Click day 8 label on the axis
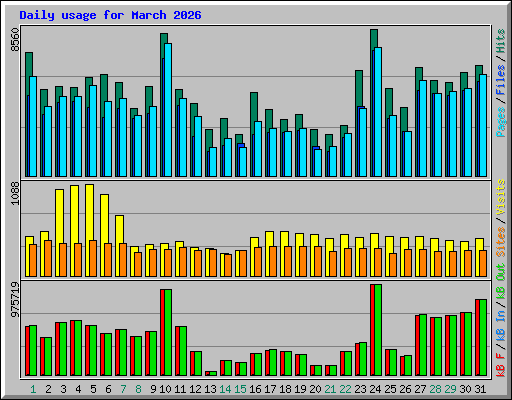Image resolution: width=512 pixels, height=400 pixels. click(x=138, y=389)
